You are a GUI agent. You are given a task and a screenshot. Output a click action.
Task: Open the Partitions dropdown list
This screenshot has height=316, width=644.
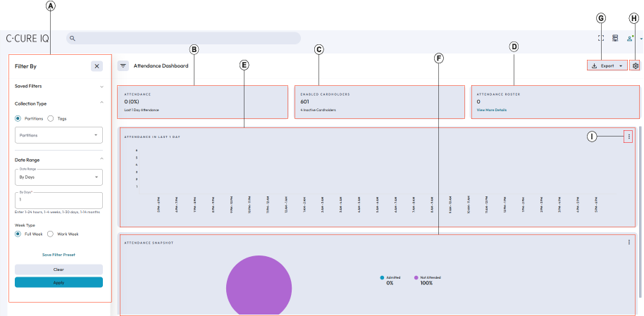pos(58,135)
